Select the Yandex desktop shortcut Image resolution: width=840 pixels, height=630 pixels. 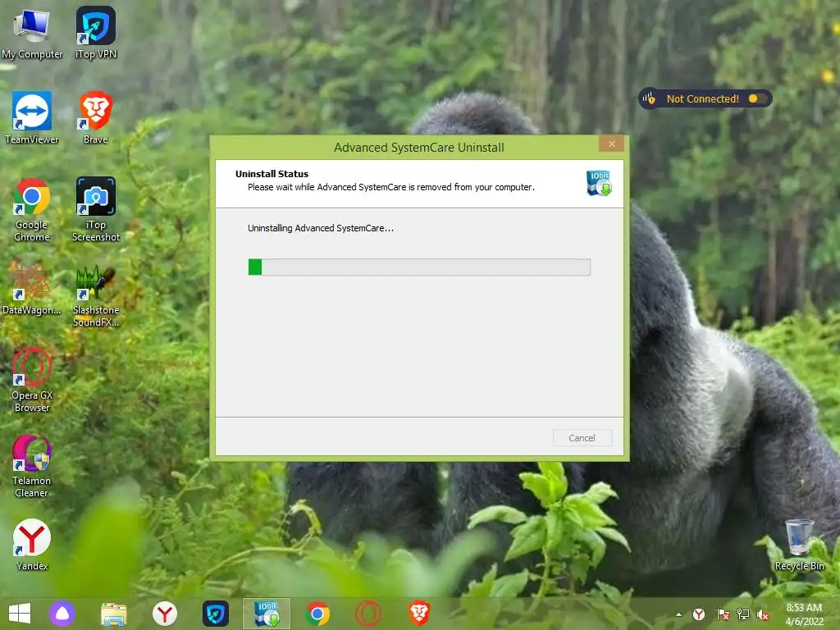coord(32,545)
